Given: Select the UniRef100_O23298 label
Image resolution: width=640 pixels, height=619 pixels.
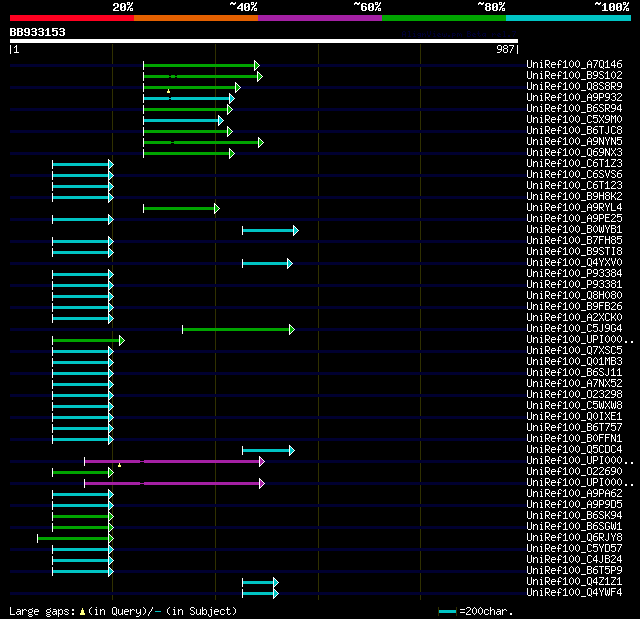Looking at the screenshot, I should click(x=574, y=395).
